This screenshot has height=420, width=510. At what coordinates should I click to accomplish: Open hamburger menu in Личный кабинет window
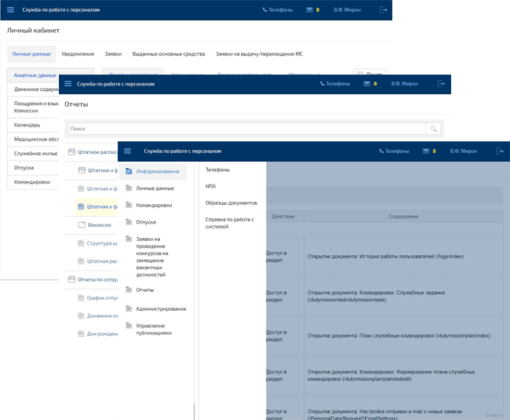click(x=10, y=9)
